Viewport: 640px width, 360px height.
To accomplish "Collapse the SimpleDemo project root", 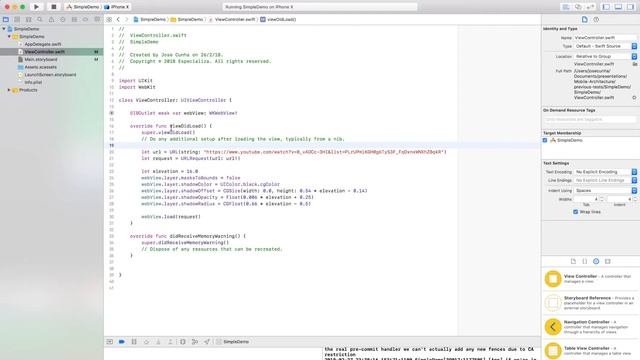I will [x=4, y=29].
